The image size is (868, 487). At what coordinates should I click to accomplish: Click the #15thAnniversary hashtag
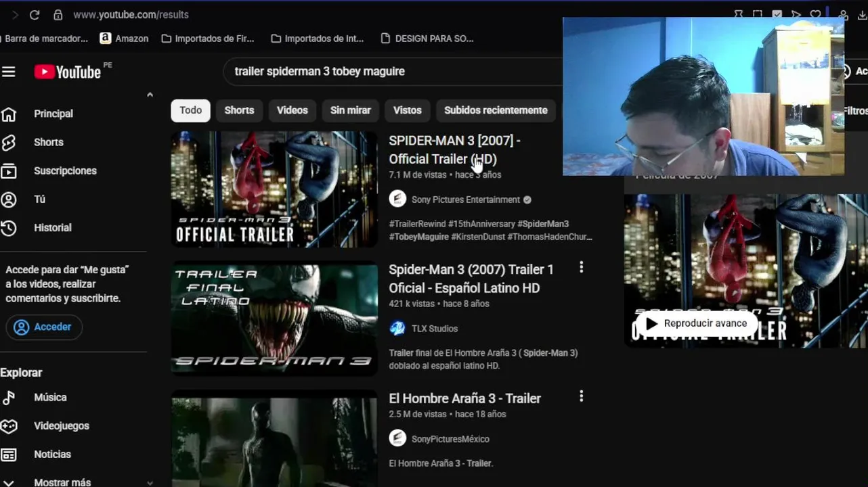481,224
